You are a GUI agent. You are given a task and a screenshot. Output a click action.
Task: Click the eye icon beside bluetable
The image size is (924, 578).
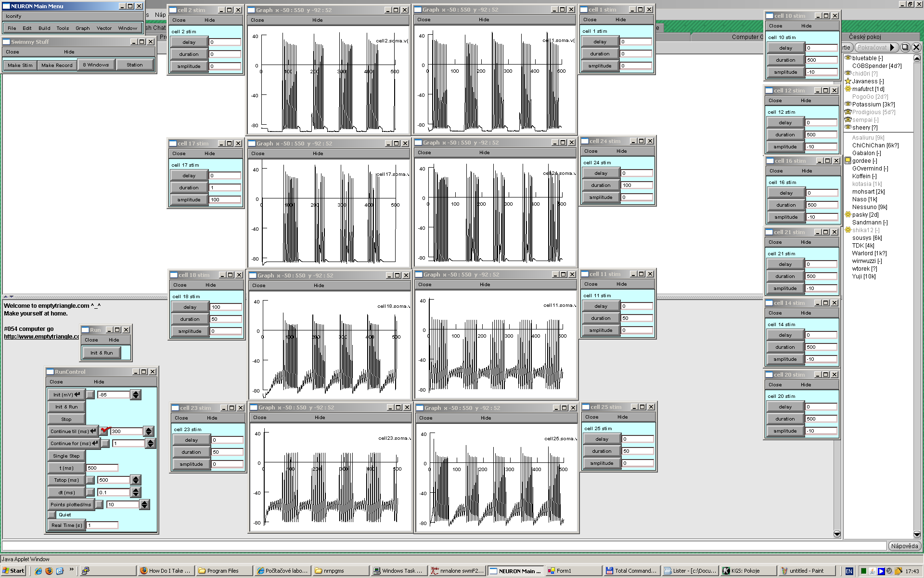tap(848, 58)
